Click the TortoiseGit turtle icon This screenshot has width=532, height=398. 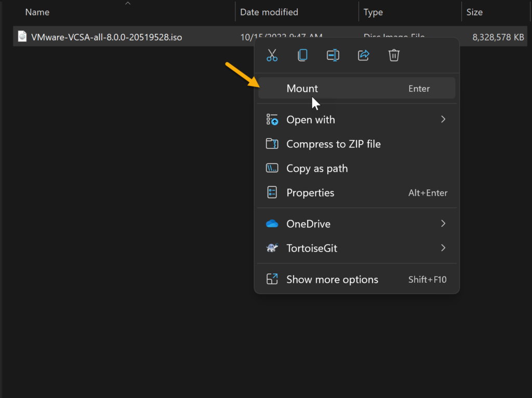(x=272, y=248)
